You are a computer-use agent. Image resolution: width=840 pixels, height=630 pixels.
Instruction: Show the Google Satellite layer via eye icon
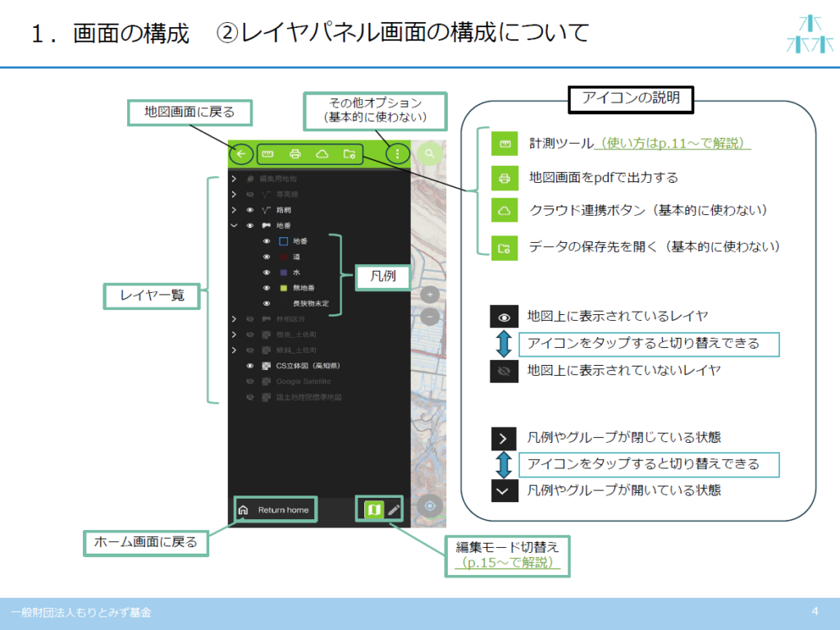pyautogui.click(x=250, y=381)
